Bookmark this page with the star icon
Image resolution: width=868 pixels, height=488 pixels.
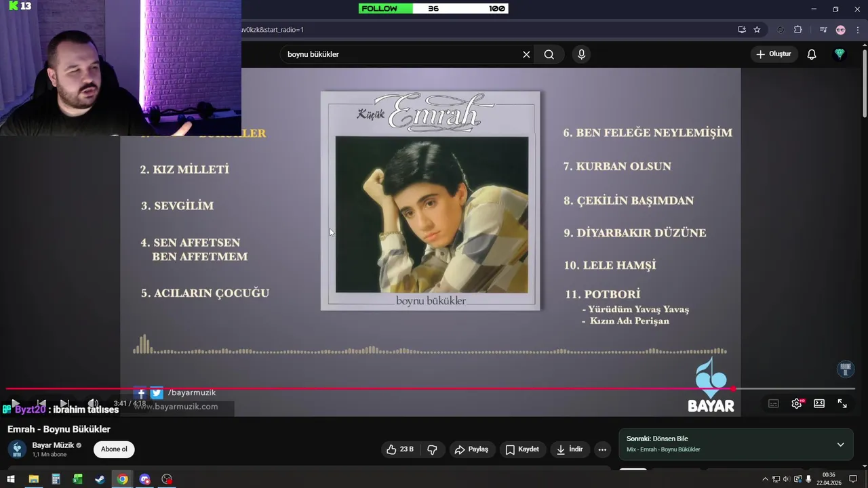coord(757,30)
